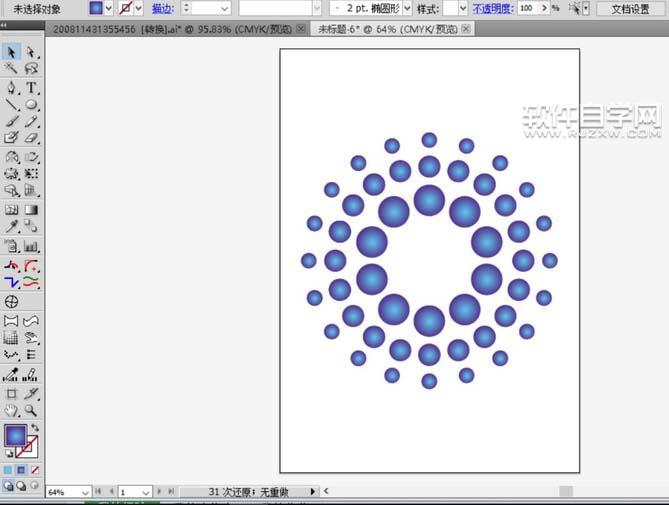The height and width of the screenshot is (505, 669).
Task: Collapse the tools panel with double arrows
Action: (x=4, y=26)
